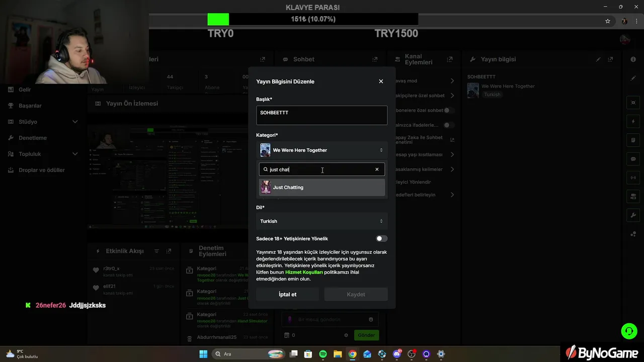Bookmark the page with the star icon

pyautogui.click(x=608, y=21)
